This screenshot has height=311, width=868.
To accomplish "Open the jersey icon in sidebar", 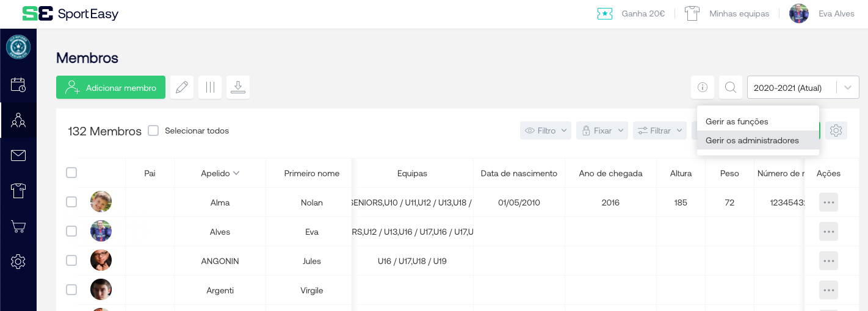I will tap(18, 191).
